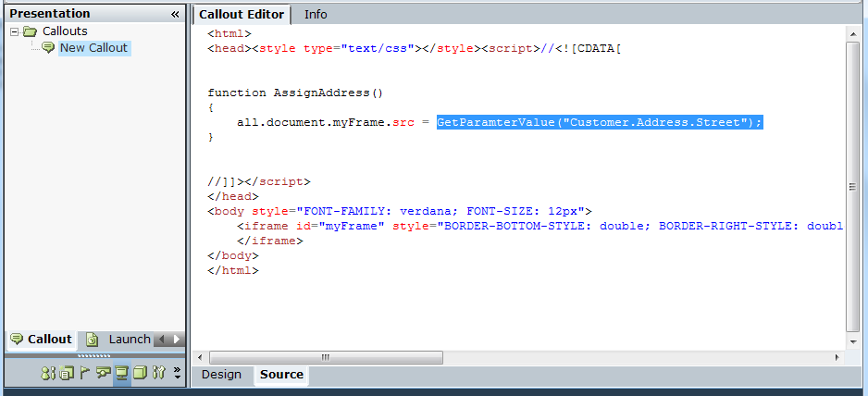Click the horizontal scrollbar thumb of editor

coord(324,357)
